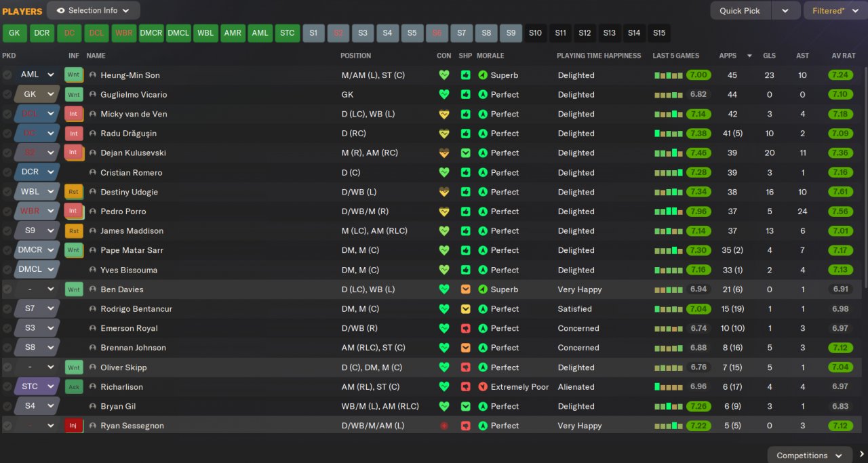Screen dimensions: 868x463
Task: Click Richarlison's Alienated playing time status
Action: pyautogui.click(x=576, y=387)
